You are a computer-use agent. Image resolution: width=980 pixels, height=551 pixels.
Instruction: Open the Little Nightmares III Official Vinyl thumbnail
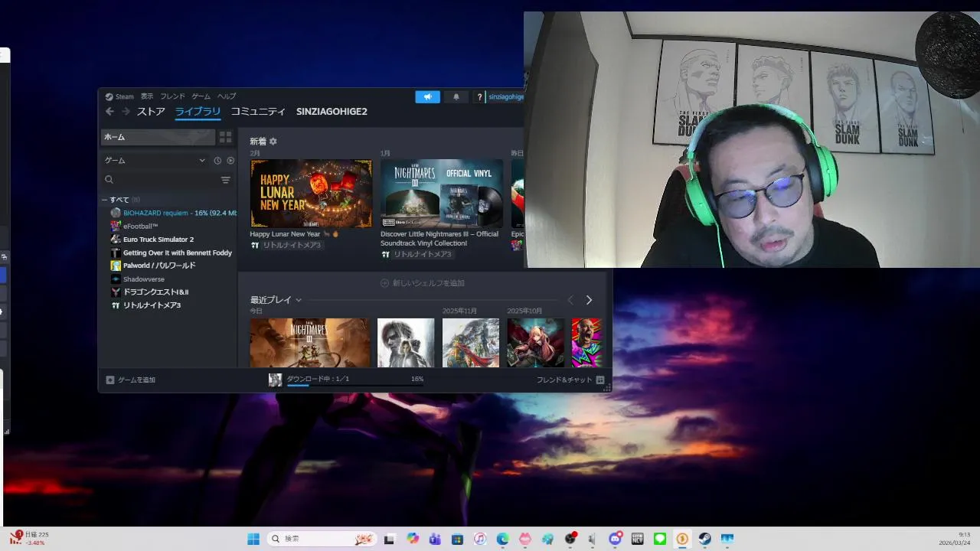tap(442, 194)
